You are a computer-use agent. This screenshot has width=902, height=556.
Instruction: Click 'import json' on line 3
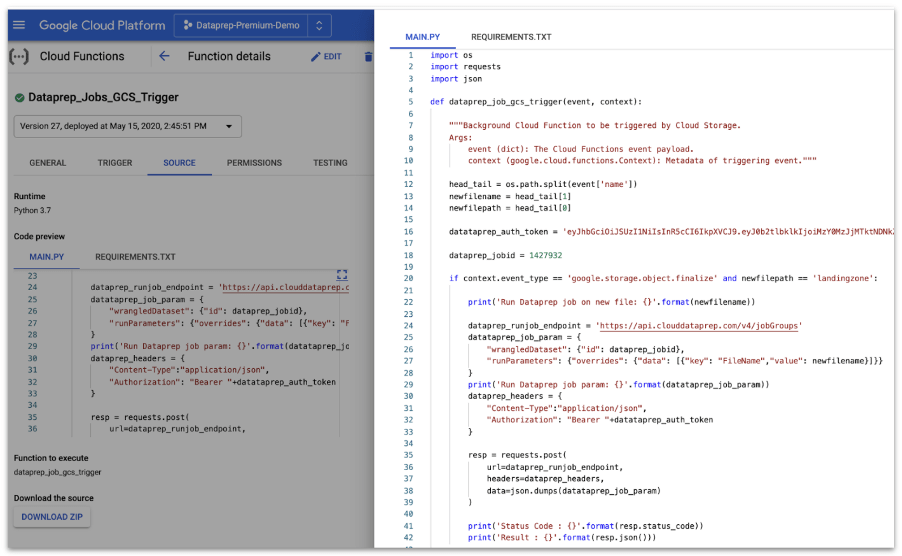pos(456,79)
